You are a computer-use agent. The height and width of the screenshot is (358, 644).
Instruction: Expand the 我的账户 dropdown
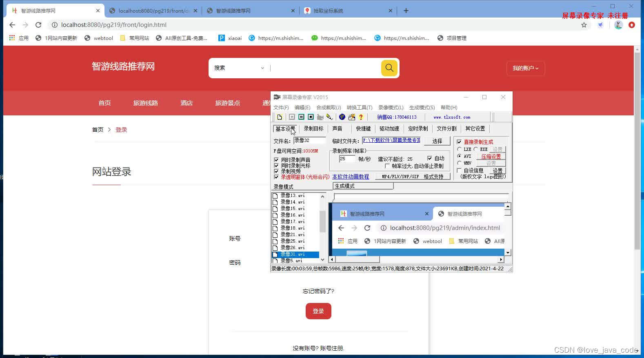(526, 68)
